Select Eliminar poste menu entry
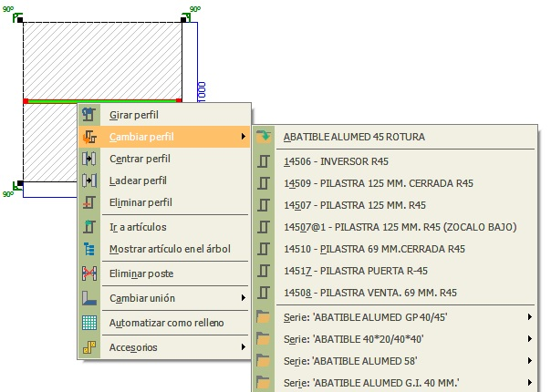Viewport: 551px width, 392px height. 164,273
